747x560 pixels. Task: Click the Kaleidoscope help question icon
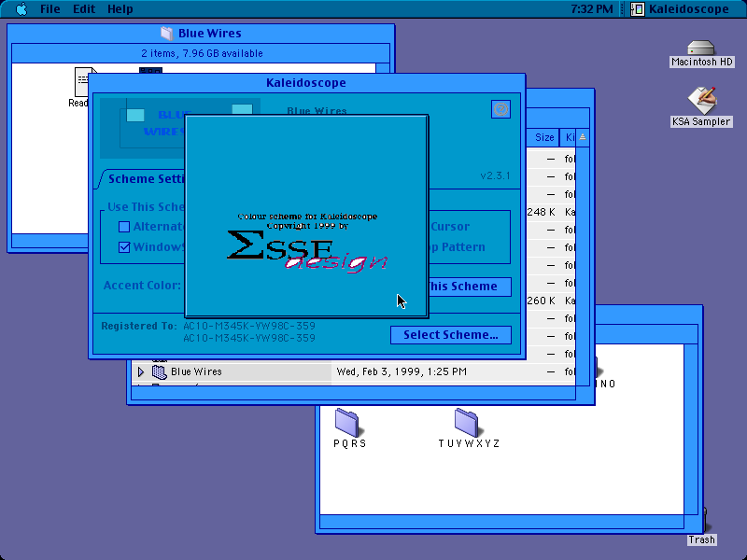coord(500,109)
